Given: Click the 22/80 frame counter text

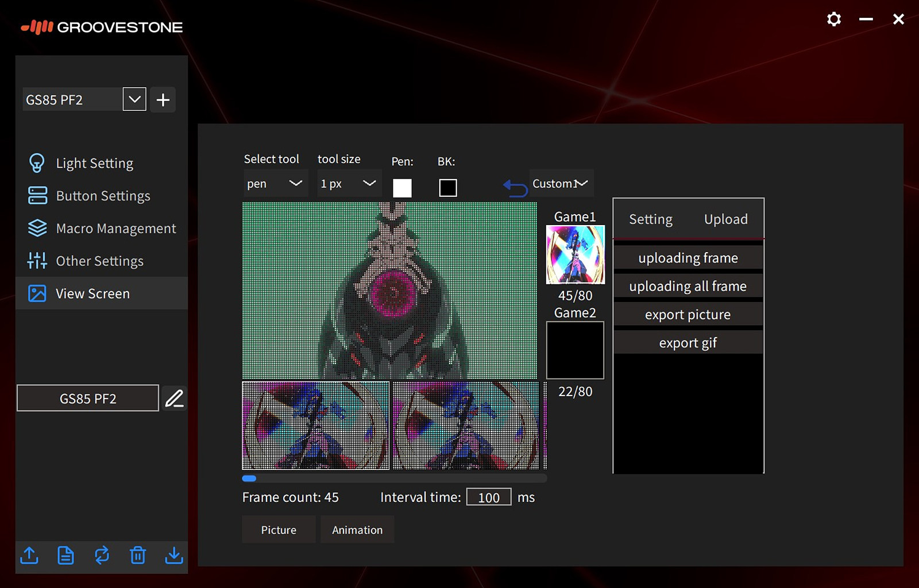Looking at the screenshot, I should pos(575,392).
